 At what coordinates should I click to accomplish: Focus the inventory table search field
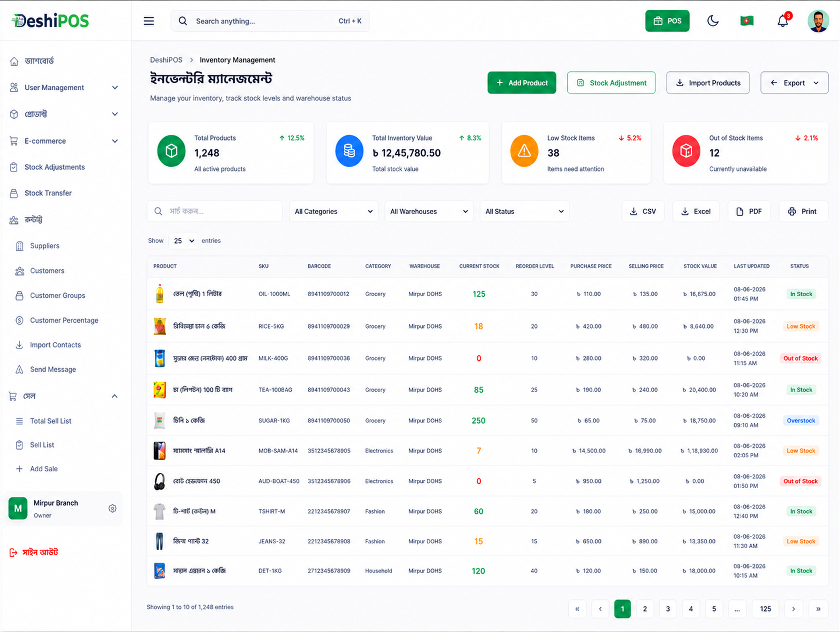[x=215, y=211]
